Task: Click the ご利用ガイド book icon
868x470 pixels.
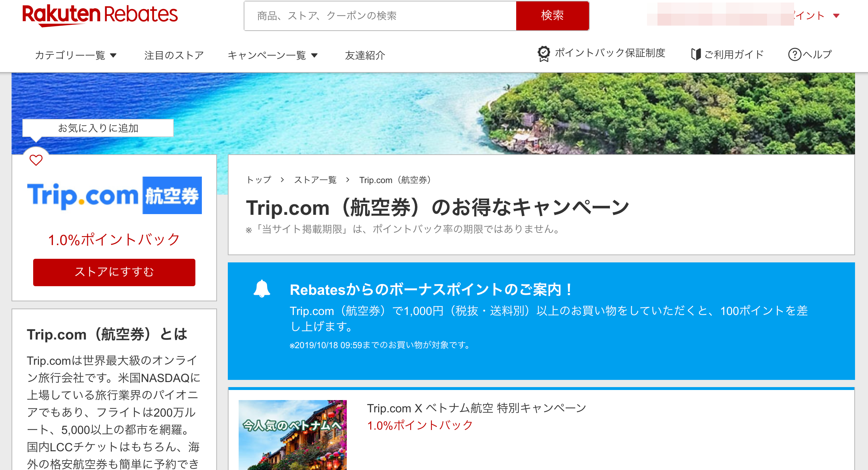Action: (696, 54)
